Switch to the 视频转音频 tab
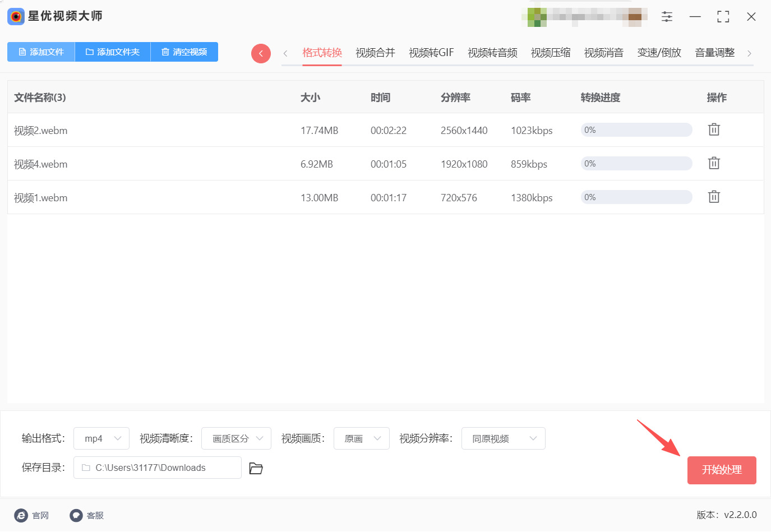This screenshot has height=532, width=771. (x=492, y=53)
